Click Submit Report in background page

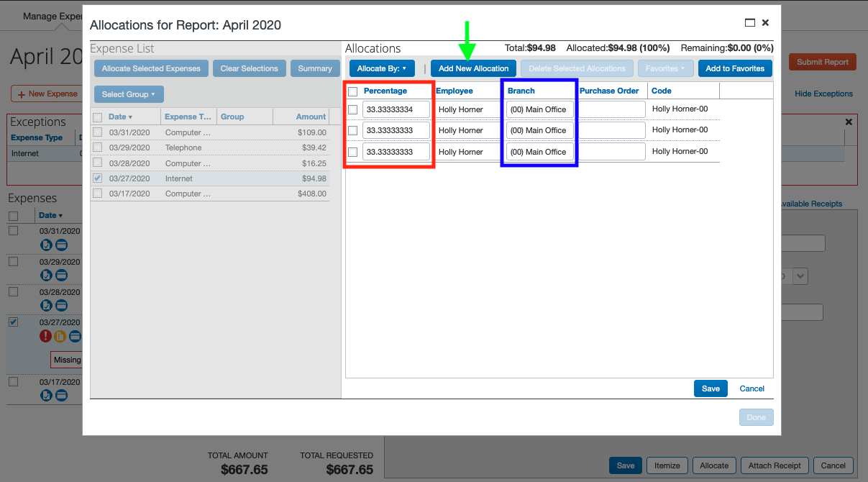tap(823, 62)
